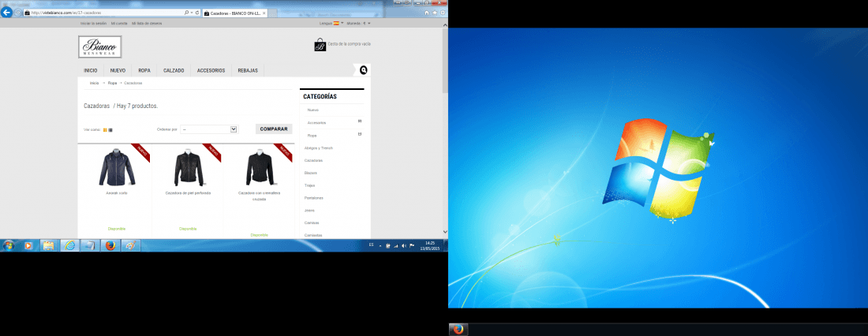868x336 pixels.
Task: Select Accesorios in the Categorías sidebar
Action: 316,122
